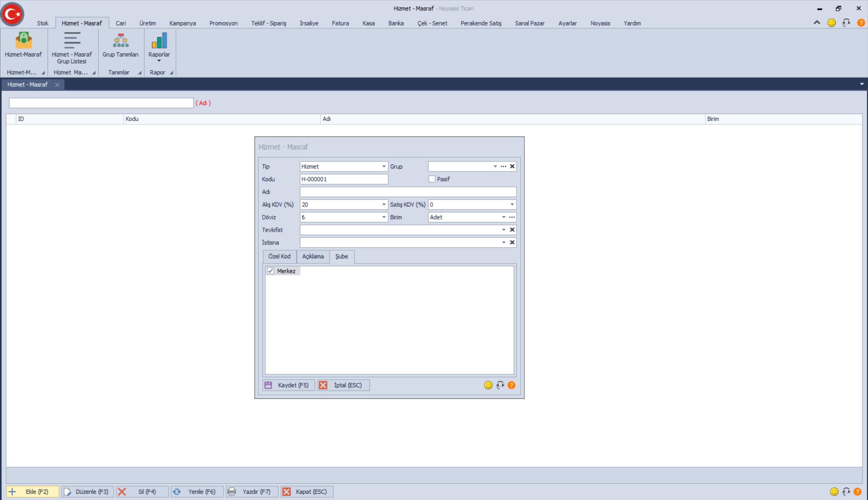Click the Sil (F4) button
Image resolution: width=868 pixels, height=500 pixels.
click(142, 492)
